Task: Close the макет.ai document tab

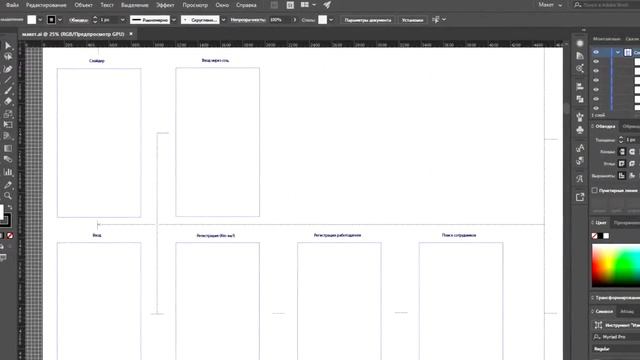Action: [131, 34]
